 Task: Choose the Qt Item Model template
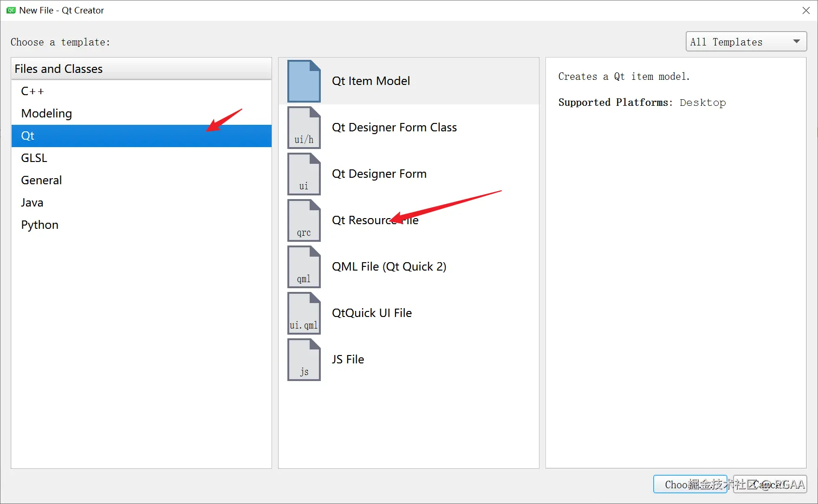409,81
